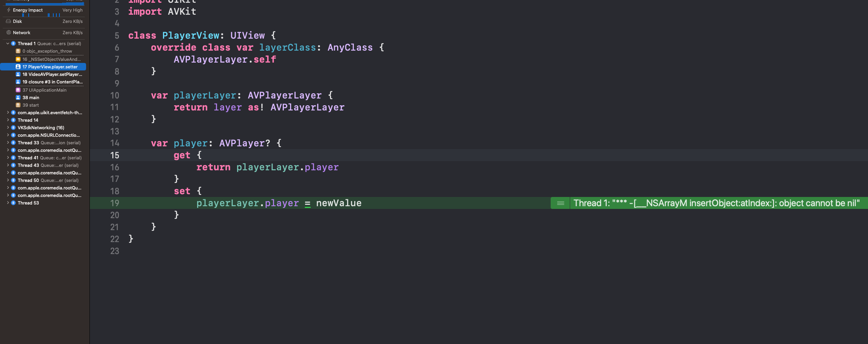Screen dimensions: 868x344
Task: Click the user-code icon for frame 17
Action: tap(18, 67)
